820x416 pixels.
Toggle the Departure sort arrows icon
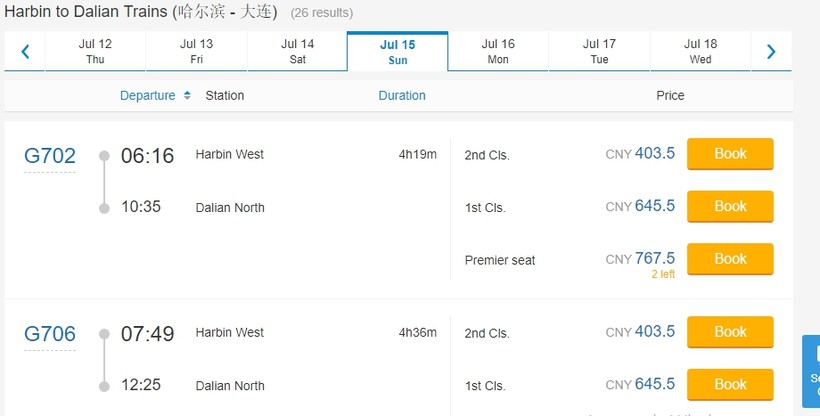coord(187,96)
